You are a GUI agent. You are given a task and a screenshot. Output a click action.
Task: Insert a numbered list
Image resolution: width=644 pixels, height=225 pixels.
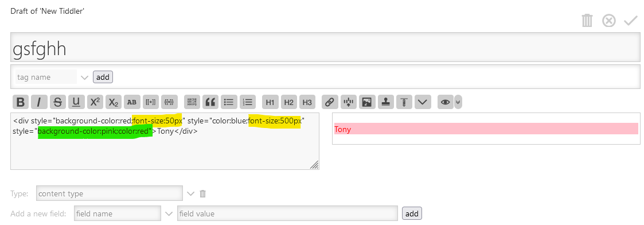248,102
